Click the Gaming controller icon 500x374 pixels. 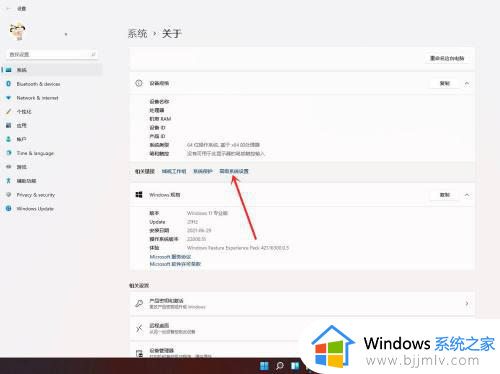click(9, 167)
